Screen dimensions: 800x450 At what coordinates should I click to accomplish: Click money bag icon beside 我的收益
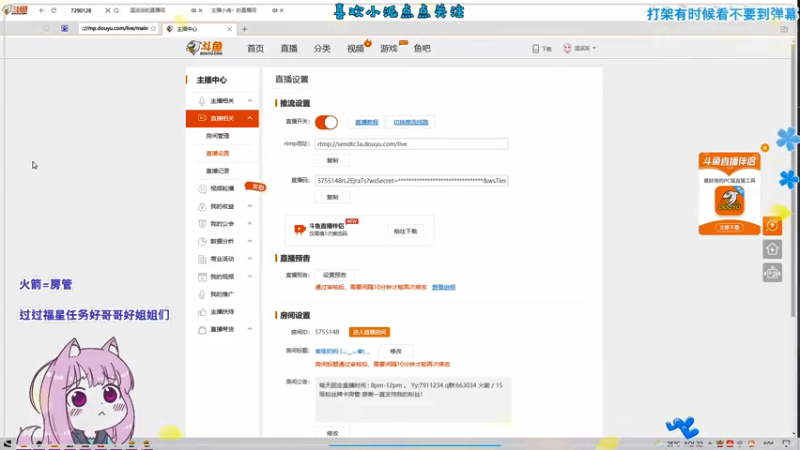pos(202,207)
